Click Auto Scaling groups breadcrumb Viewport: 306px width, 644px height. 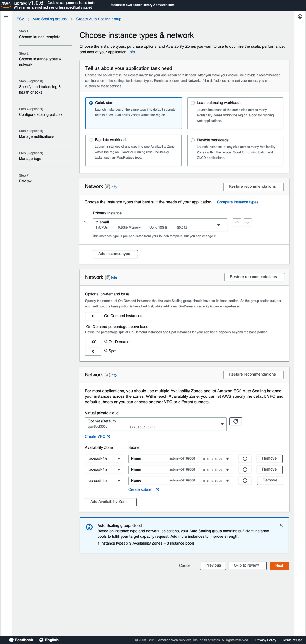tap(49, 19)
